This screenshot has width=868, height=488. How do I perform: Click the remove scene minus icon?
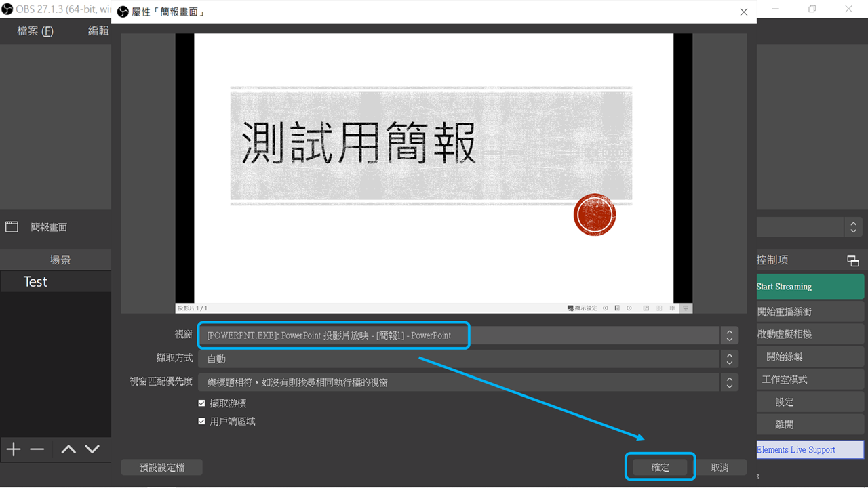[x=37, y=449]
